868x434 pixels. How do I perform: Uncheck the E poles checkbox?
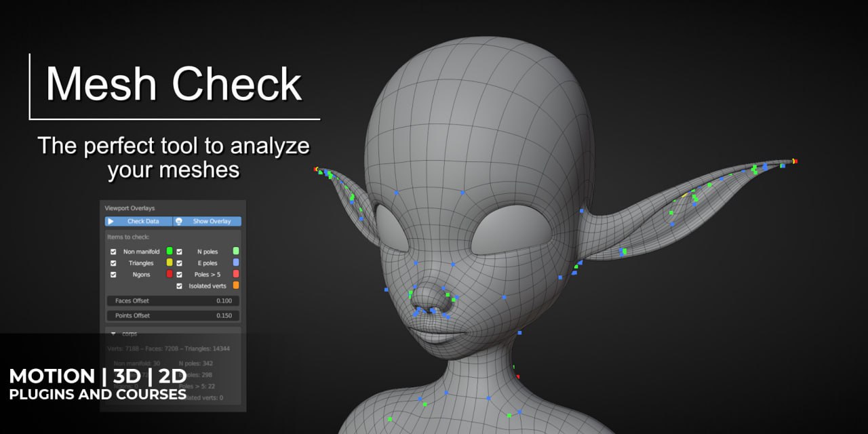(180, 263)
